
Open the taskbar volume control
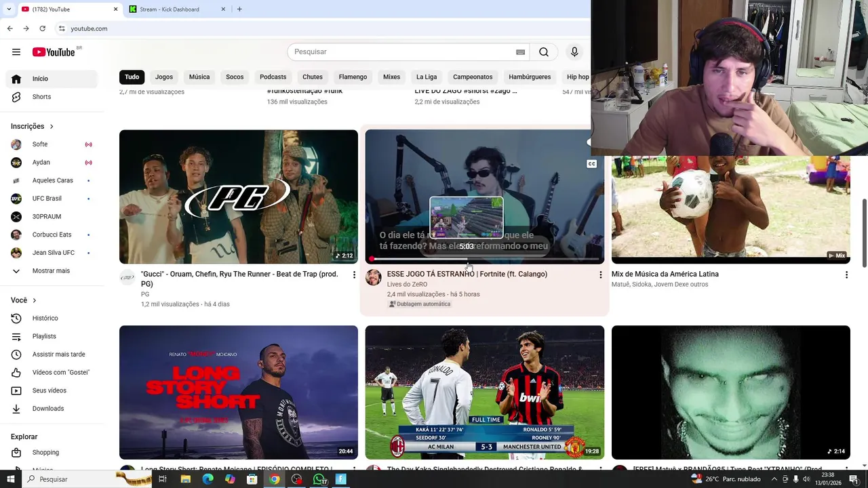point(806,479)
